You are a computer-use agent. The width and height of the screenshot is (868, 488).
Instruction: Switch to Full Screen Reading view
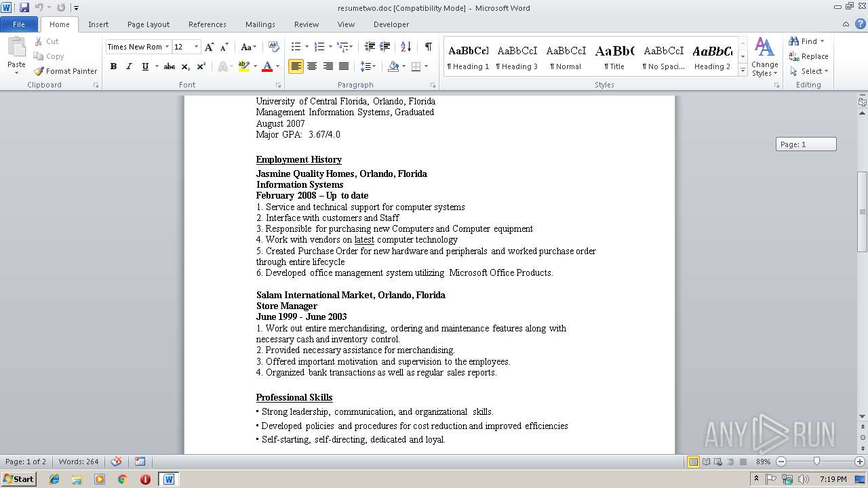coord(706,462)
